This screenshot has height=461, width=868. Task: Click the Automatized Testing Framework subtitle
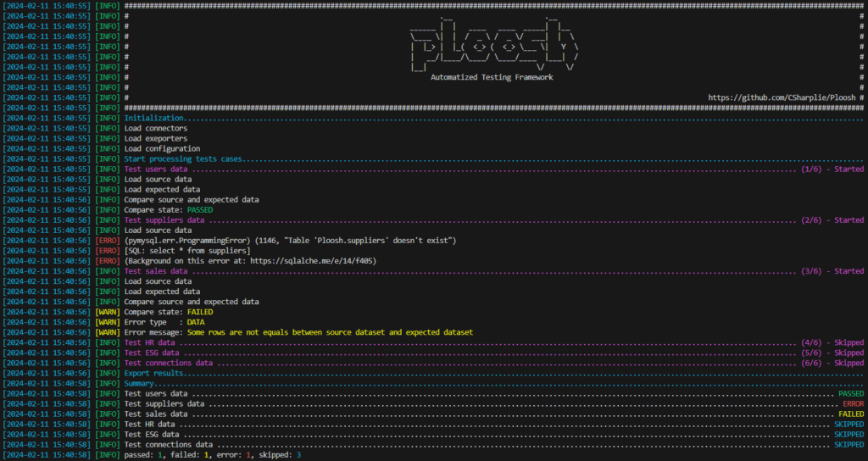[x=492, y=77]
